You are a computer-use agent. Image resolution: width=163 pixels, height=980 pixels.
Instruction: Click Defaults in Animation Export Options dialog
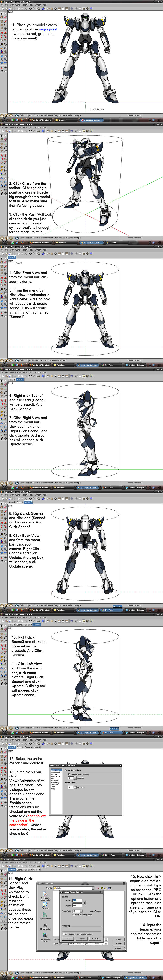click(x=95, y=939)
